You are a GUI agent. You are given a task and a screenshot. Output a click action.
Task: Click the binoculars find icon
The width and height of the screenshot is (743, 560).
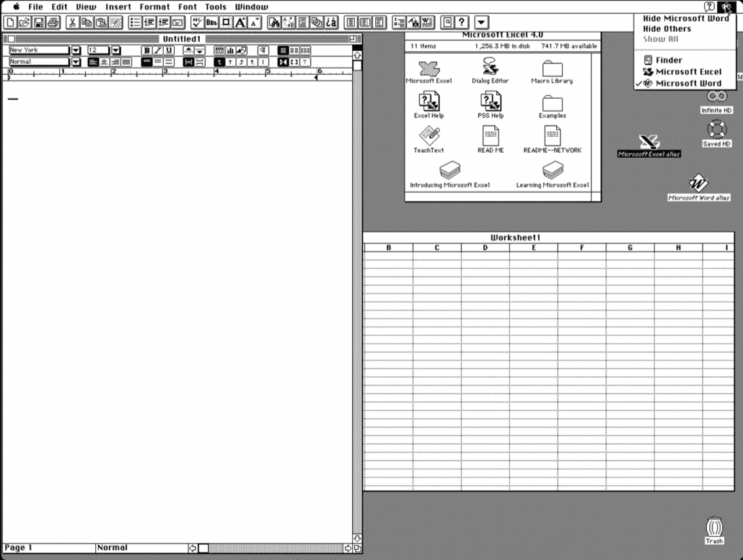click(274, 22)
